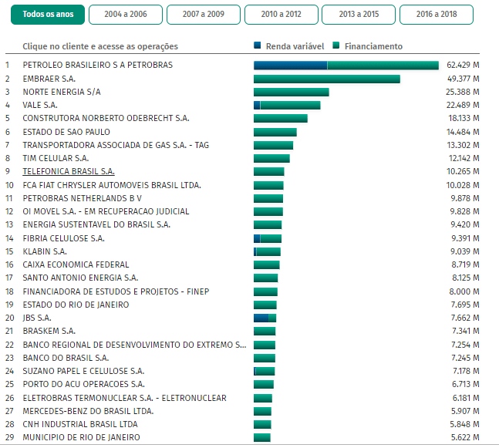Select VALE S.A. in the client list
The height and width of the screenshot is (448, 499).
tap(40, 105)
